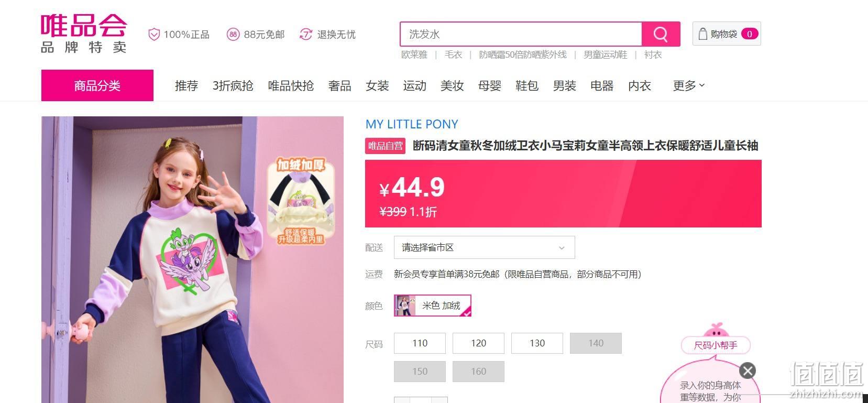Go to the 唯品会 homepage logo

pyautogui.click(x=84, y=34)
